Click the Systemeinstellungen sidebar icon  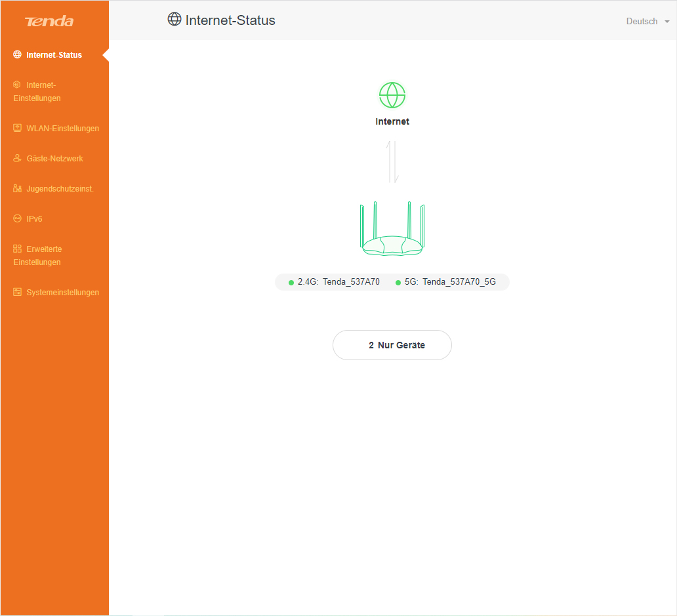point(18,293)
